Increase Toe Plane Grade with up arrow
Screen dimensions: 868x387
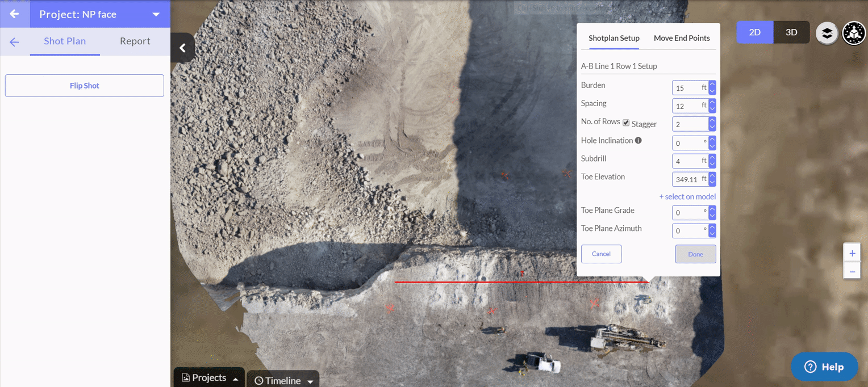pyautogui.click(x=712, y=209)
